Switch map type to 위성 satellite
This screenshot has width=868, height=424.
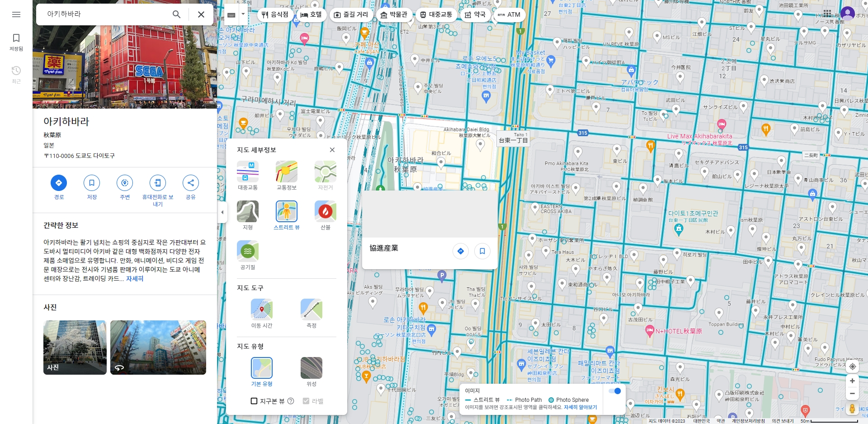point(311,372)
